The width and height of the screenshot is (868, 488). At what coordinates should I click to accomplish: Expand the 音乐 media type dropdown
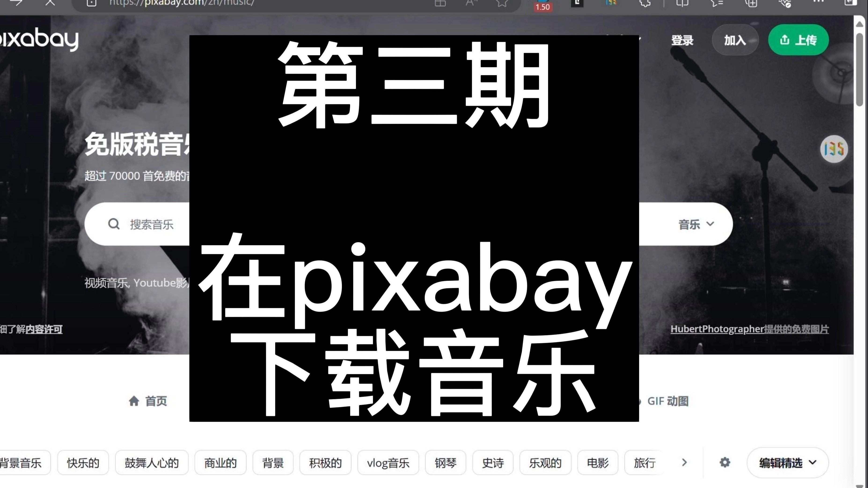tap(696, 224)
